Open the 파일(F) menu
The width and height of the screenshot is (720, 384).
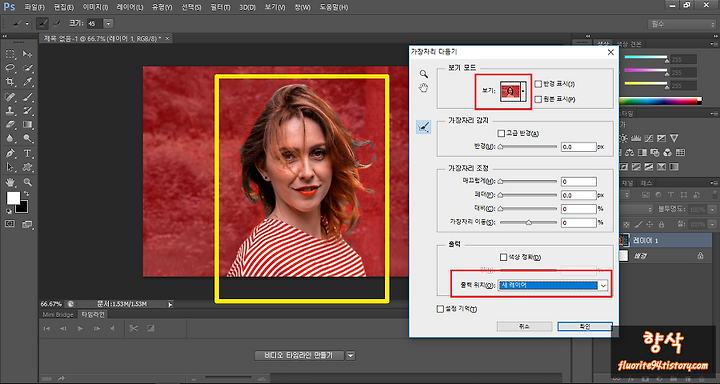tap(34, 7)
